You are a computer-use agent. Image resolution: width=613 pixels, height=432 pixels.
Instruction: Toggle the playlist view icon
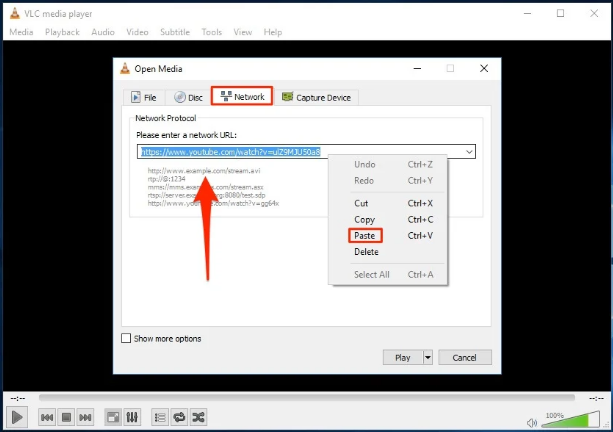[160, 418]
